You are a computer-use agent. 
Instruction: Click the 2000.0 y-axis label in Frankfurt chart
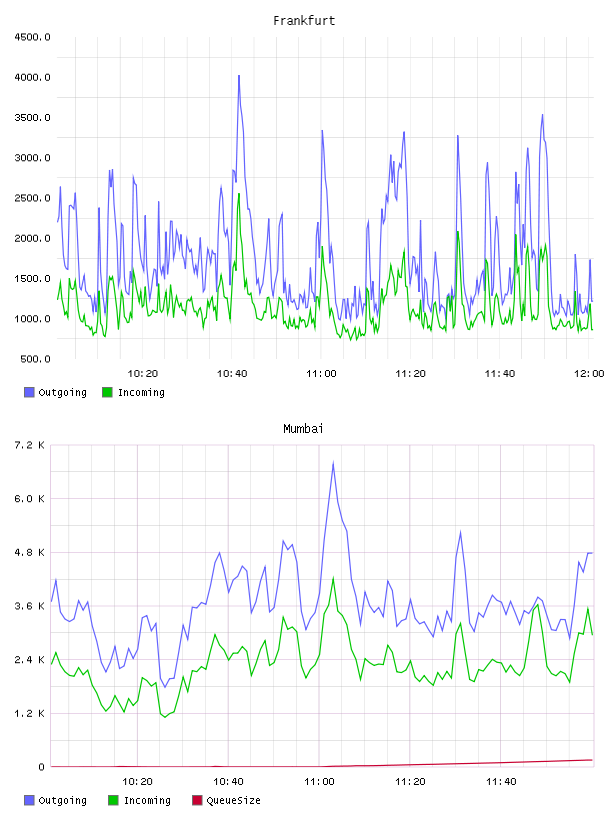pyautogui.click(x=32, y=238)
